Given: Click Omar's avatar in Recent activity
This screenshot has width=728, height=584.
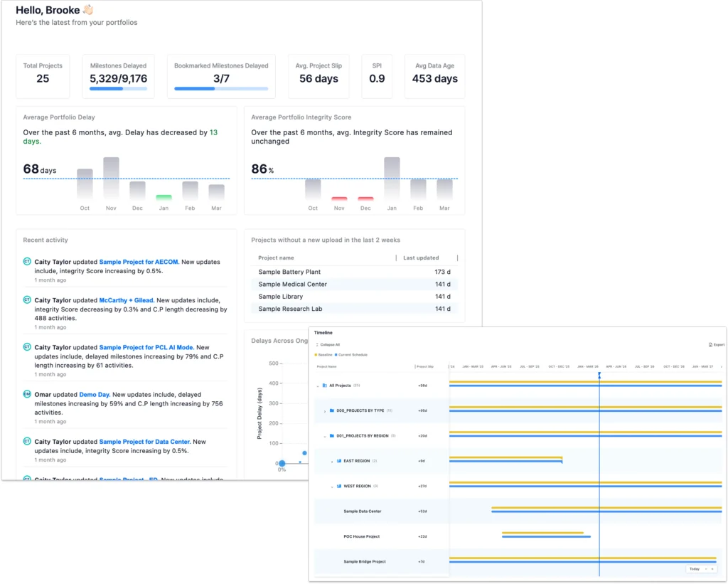Looking at the screenshot, I should tap(27, 394).
